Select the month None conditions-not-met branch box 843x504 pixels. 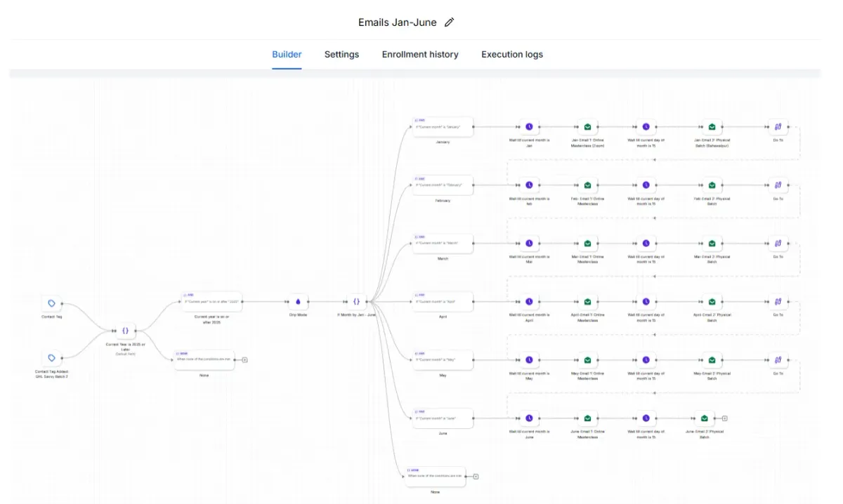tap(435, 477)
